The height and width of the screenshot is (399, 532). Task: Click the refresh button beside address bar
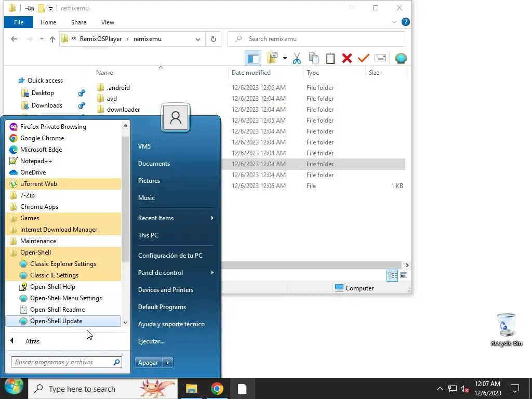214,39
